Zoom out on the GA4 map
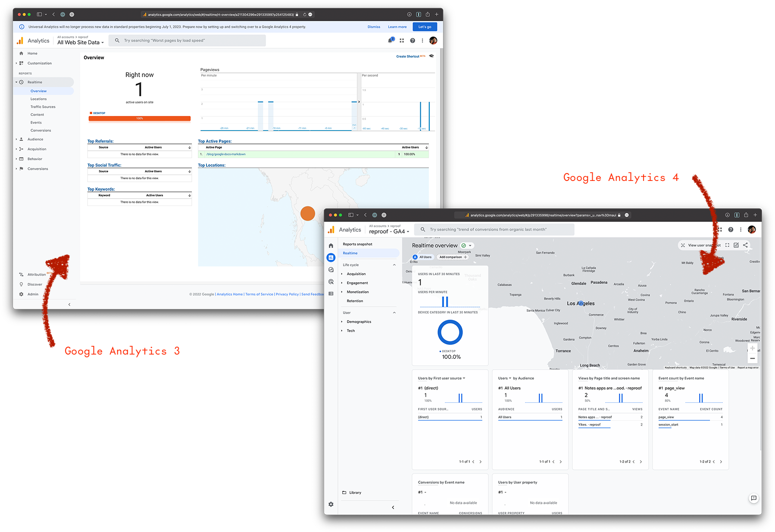Screen dimensions: 775x532 point(752,359)
